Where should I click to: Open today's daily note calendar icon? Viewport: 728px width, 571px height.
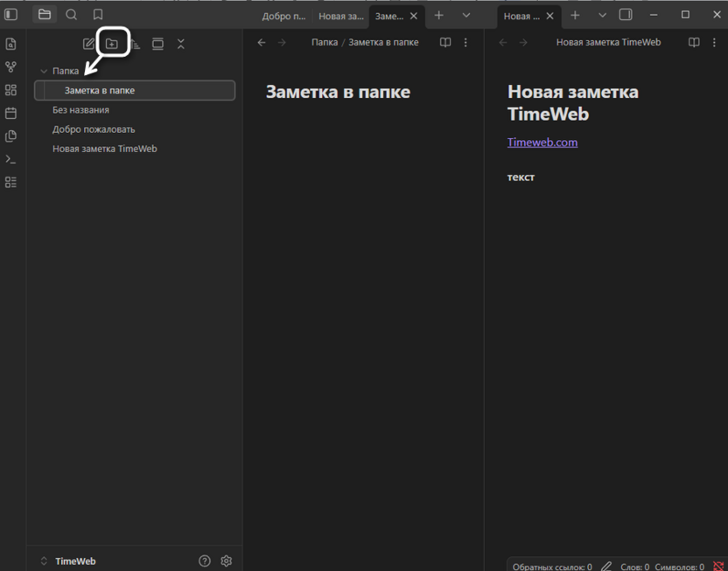10,113
